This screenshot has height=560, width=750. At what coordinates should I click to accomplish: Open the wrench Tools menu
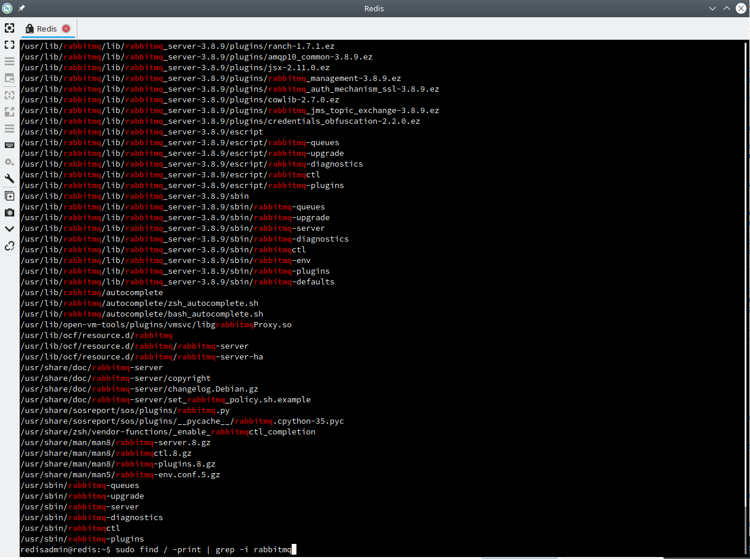pos(10,179)
